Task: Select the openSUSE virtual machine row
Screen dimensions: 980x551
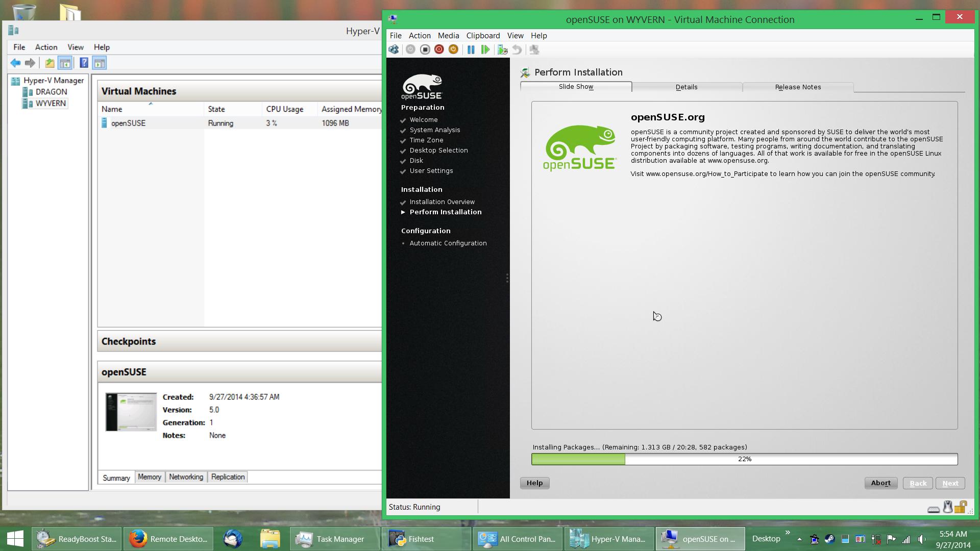Action: pyautogui.click(x=240, y=123)
